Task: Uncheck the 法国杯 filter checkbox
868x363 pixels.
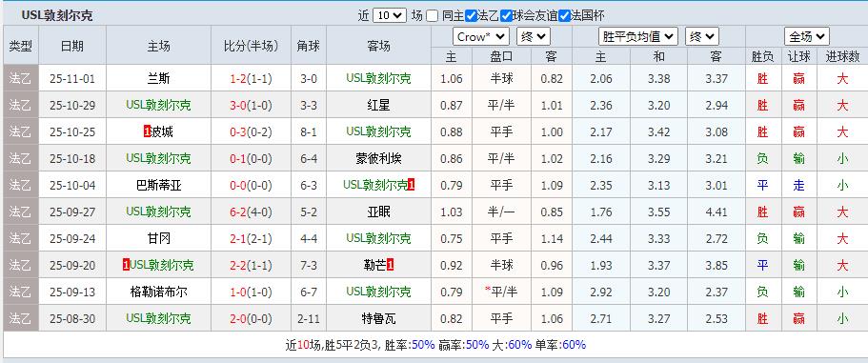Action: point(564,15)
